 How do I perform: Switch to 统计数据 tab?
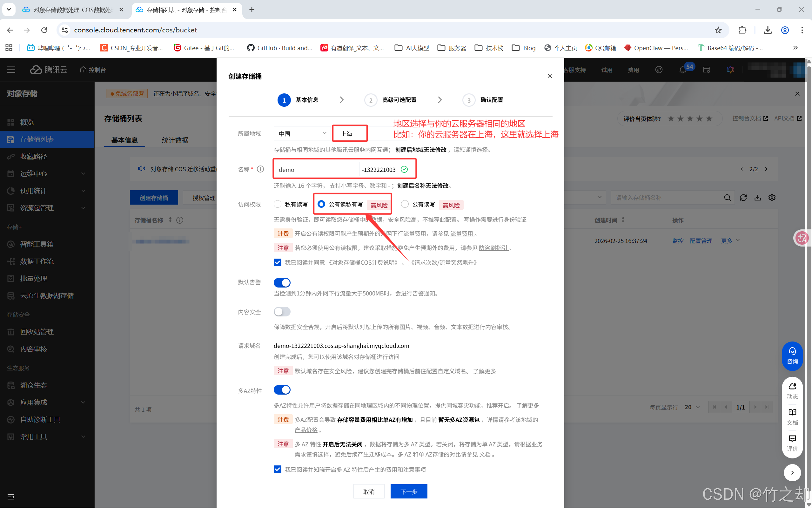pos(175,140)
